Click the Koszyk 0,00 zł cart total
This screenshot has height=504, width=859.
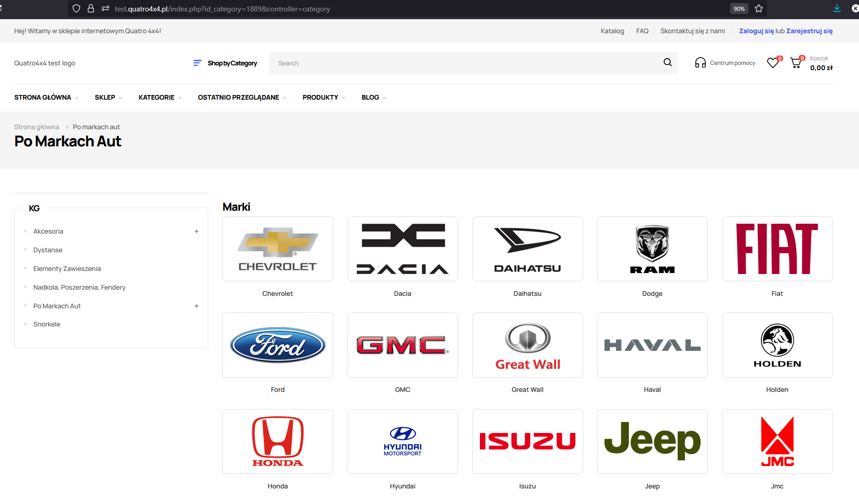[821, 63]
